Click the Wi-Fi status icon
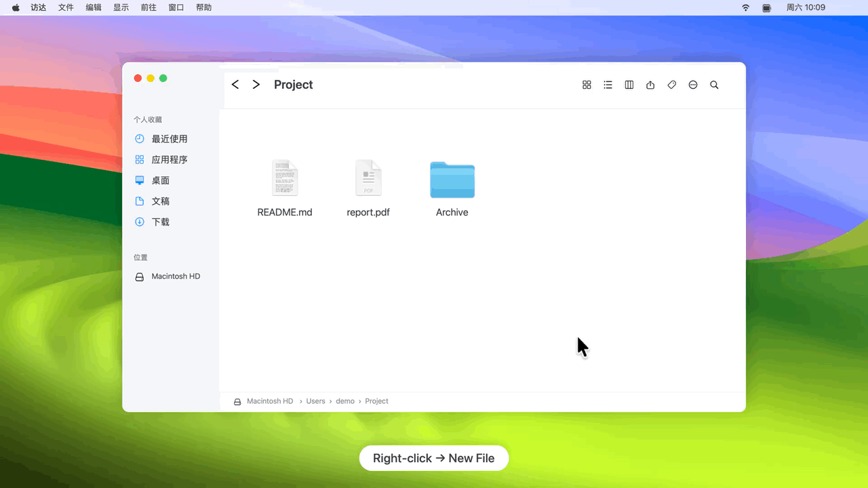 (746, 7)
